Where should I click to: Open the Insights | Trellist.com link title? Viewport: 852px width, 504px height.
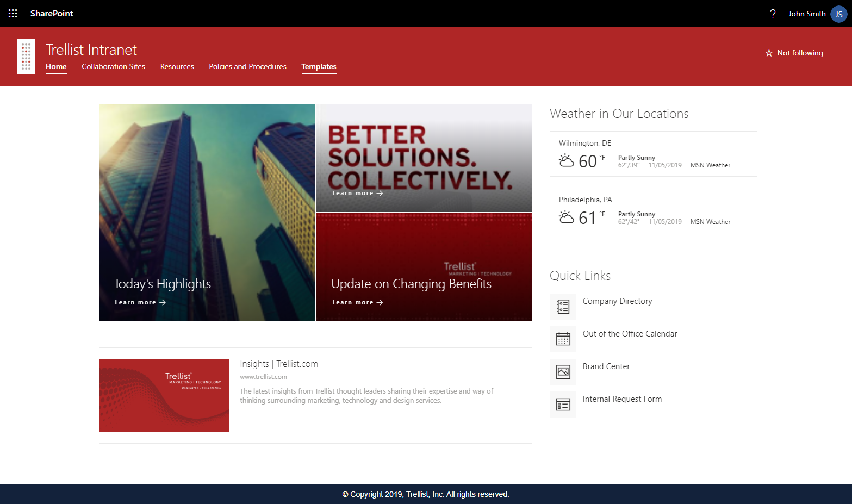[x=279, y=364]
